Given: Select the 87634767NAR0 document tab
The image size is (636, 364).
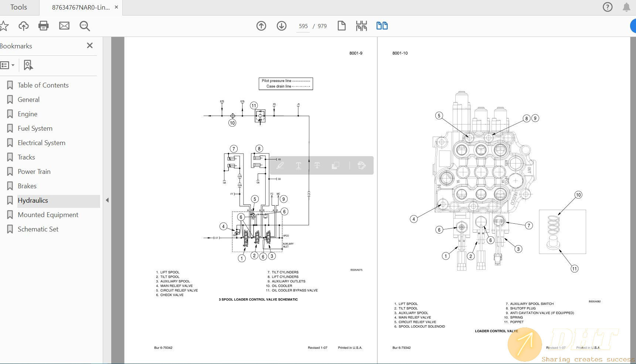Looking at the screenshot, I should [x=81, y=7].
